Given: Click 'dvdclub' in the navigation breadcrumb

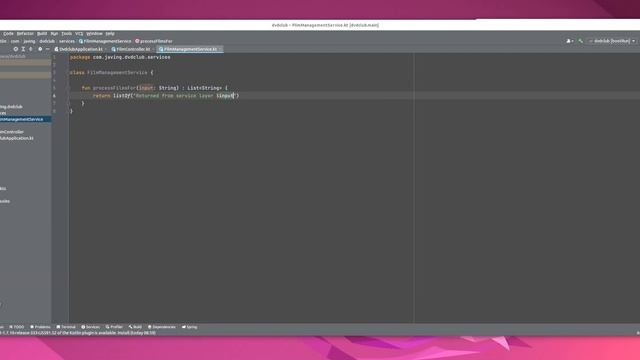Looking at the screenshot, I should coord(47,41).
